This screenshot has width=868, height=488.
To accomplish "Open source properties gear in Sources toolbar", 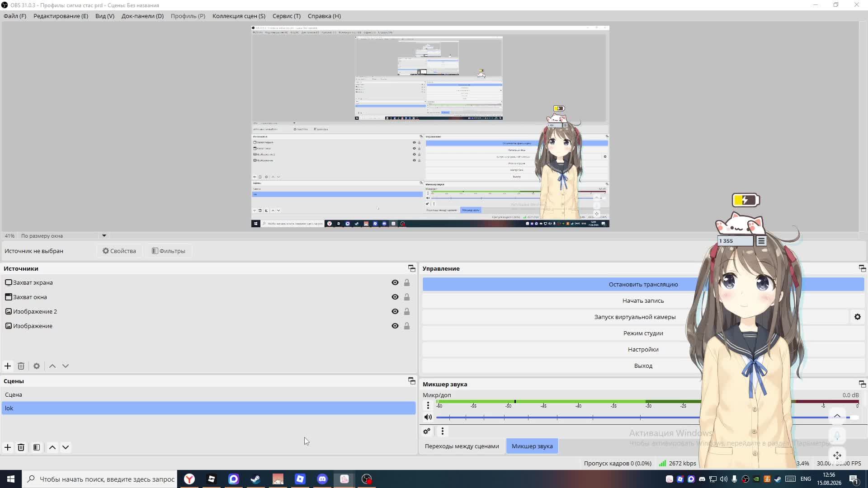I will [37, 366].
